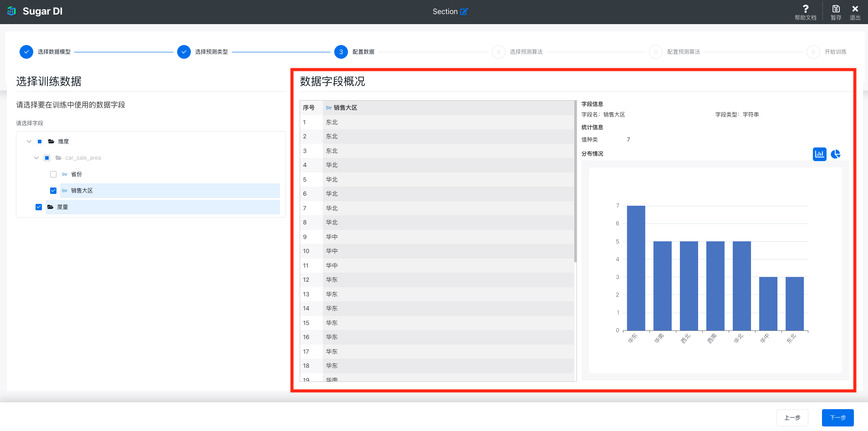
Task: Click row 1 value 东北
Action: pos(332,122)
